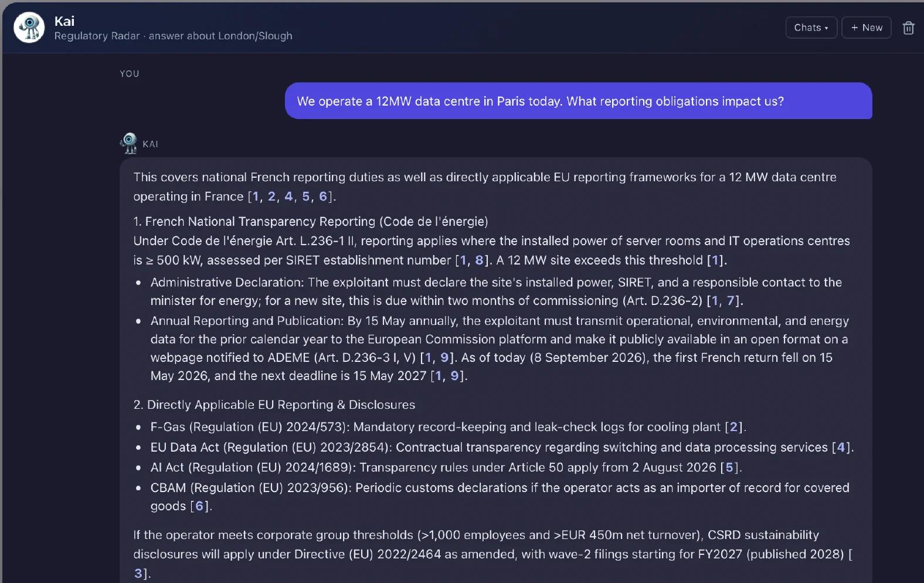This screenshot has width=924, height=583.
Task: Open citation 7 after Art. D.236-2
Action: click(x=731, y=301)
